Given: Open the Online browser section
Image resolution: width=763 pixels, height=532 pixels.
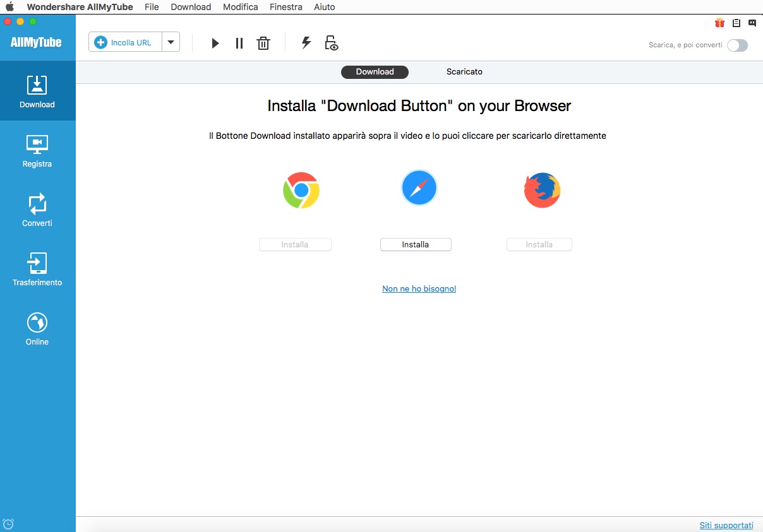Looking at the screenshot, I should pyautogui.click(x=37, y=329).
